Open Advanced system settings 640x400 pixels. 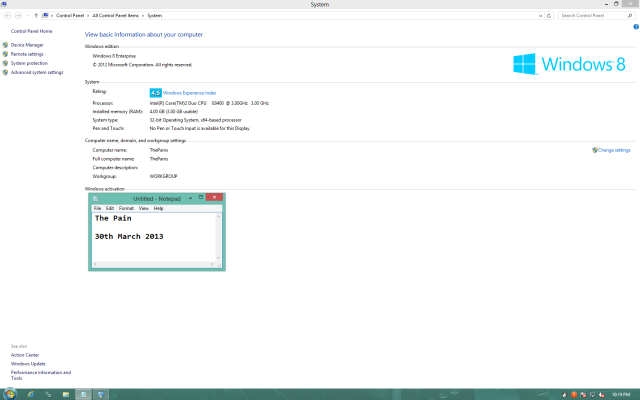click(37, 72)
